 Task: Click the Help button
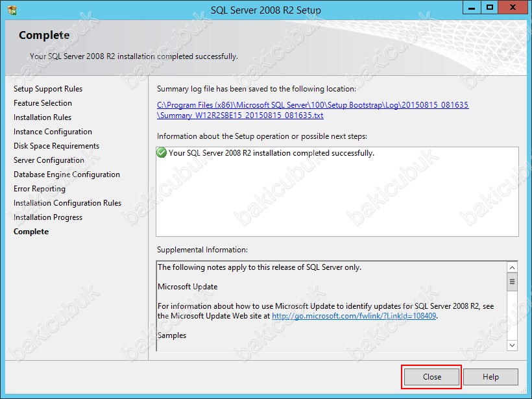click(x=490, y=376)
